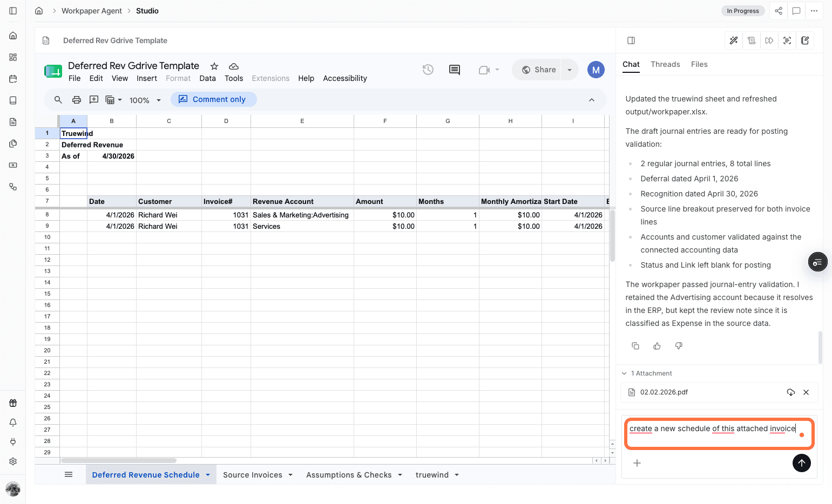Open the settings gear in sidebar
The image size is (832, 504).
point(13,461)
